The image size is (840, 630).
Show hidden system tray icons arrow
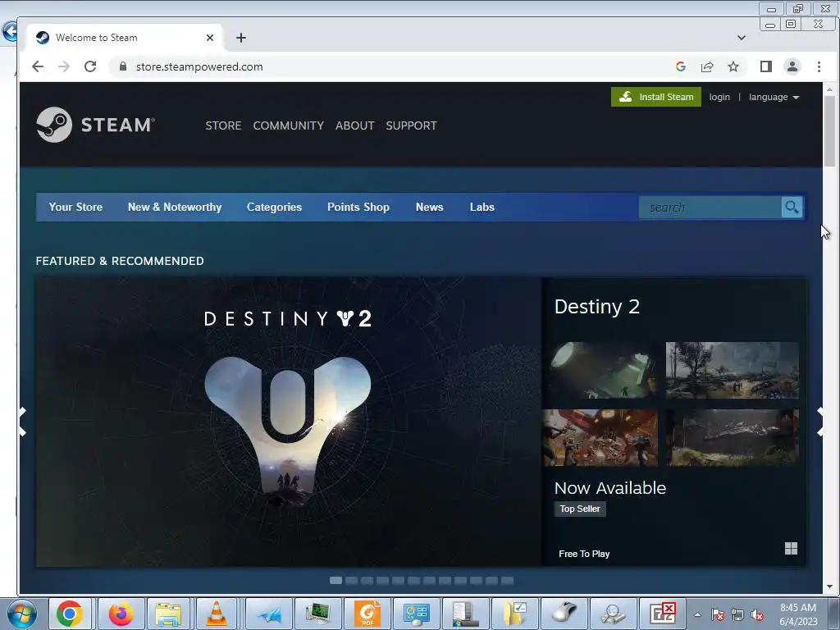[x=697, y=614]
